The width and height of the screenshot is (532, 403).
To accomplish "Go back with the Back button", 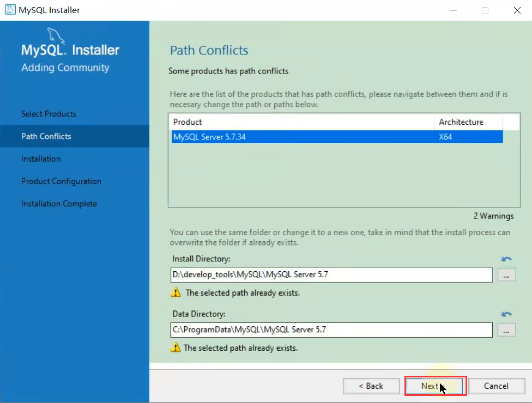I will (371, 386).
